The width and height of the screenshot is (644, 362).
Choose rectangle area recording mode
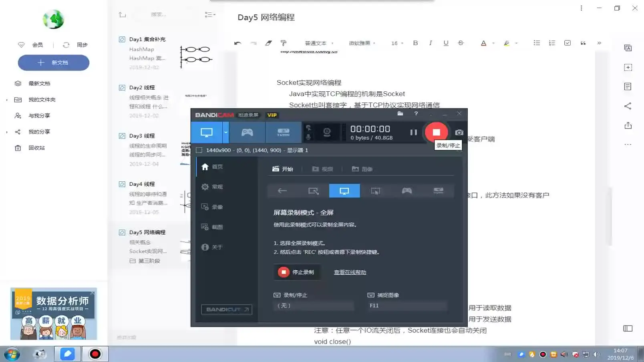313,191
